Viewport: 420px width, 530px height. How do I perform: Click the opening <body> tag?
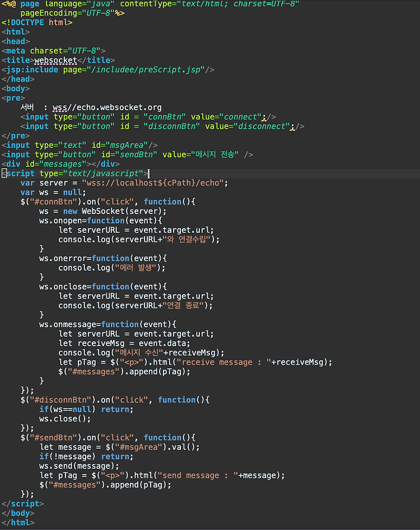click(x=16, y=89)
